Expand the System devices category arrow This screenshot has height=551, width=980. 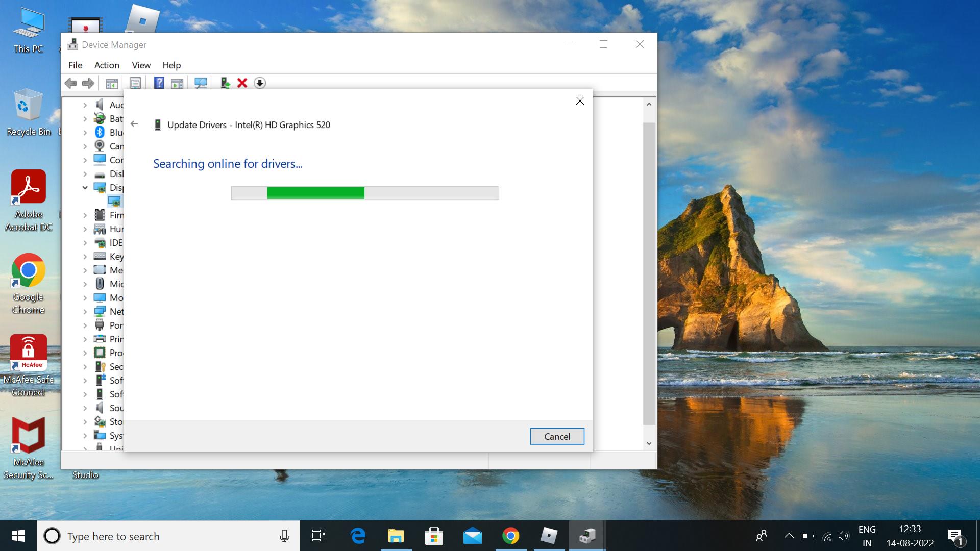(x=85, y=436)
